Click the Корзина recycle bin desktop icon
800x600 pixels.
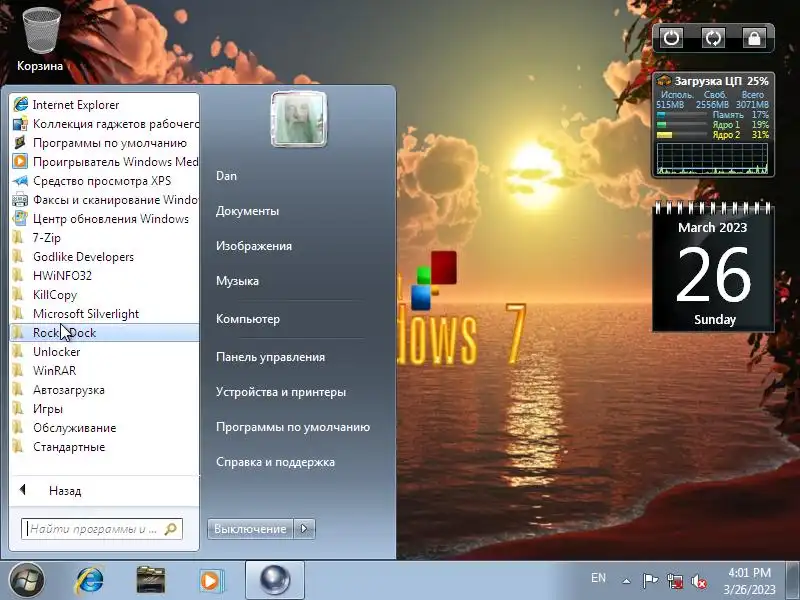pos(40,39)
